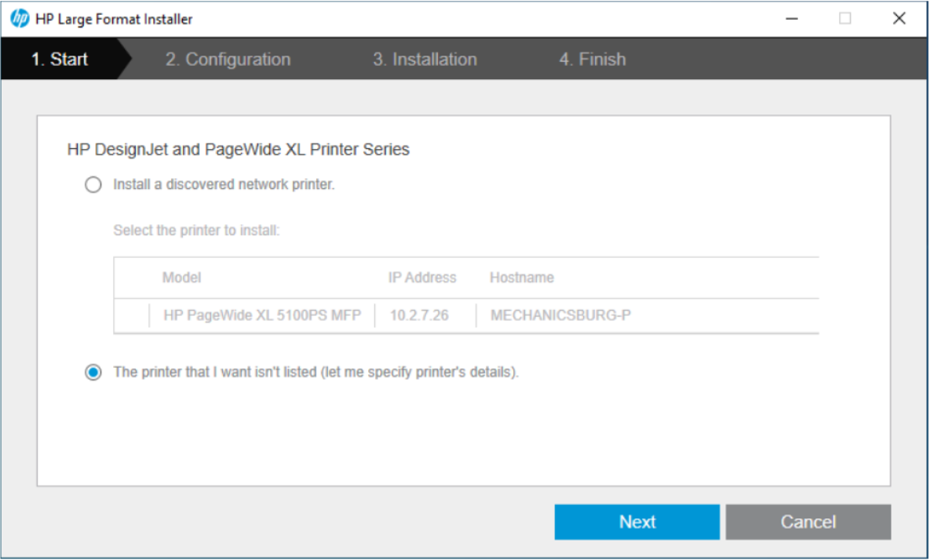Maximize the installer window

[845, 19]
